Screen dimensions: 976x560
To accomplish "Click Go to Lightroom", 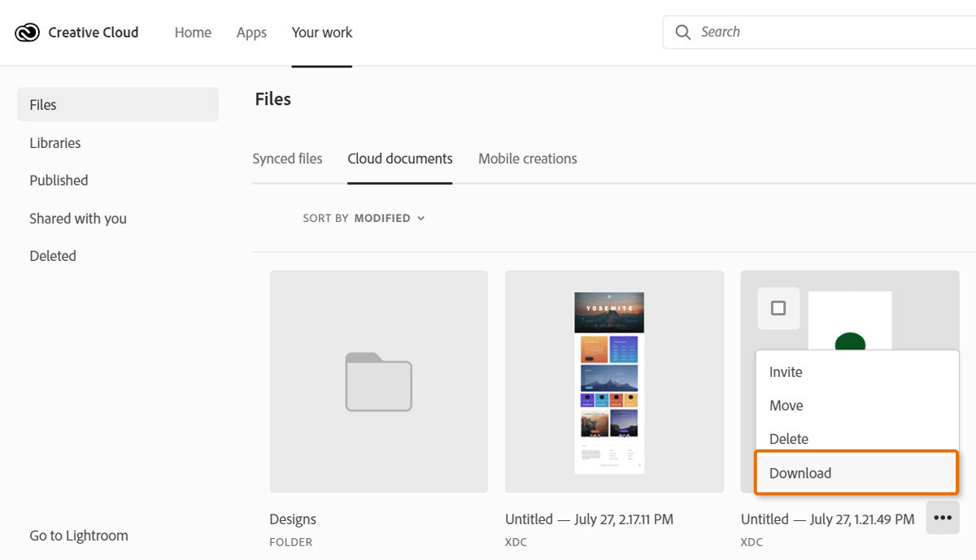I will (x=78, y=535).
